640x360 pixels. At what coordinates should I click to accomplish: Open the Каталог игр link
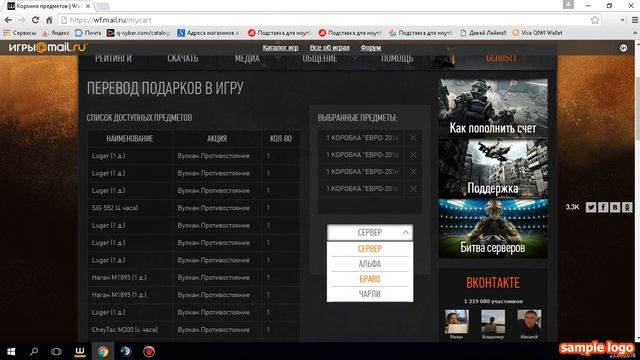click(x=280, y=48)
